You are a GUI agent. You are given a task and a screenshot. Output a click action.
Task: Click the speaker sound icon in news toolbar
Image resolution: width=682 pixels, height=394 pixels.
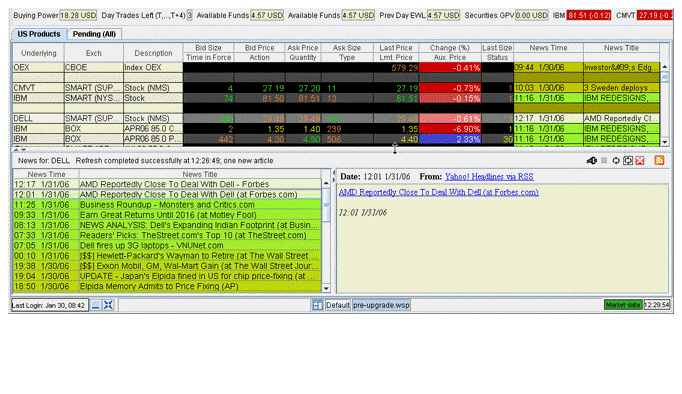pos(592,160)
